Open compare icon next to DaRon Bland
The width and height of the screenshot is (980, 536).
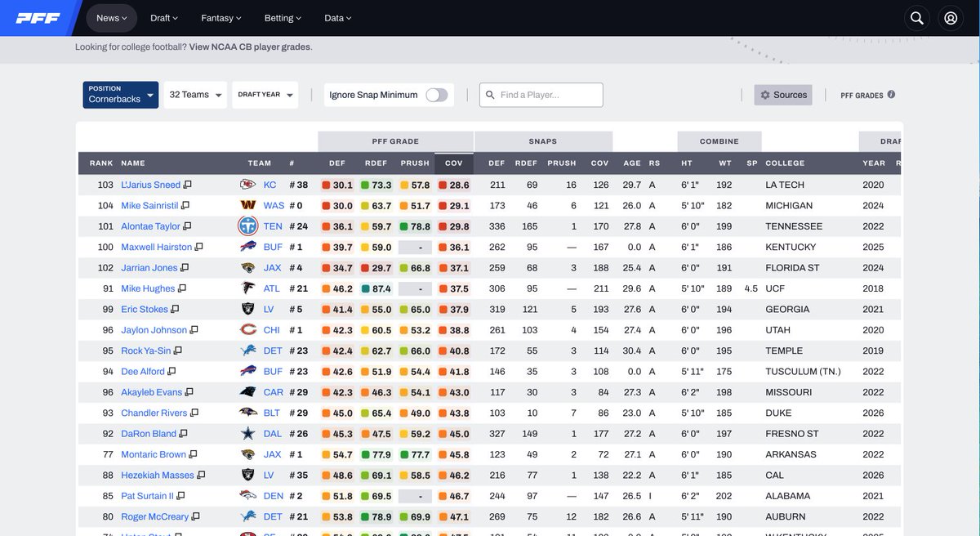(183, 434)
